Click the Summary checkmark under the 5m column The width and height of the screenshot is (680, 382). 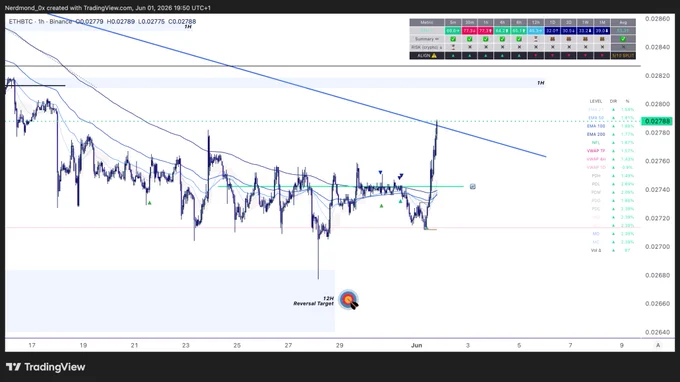point(453,39)
